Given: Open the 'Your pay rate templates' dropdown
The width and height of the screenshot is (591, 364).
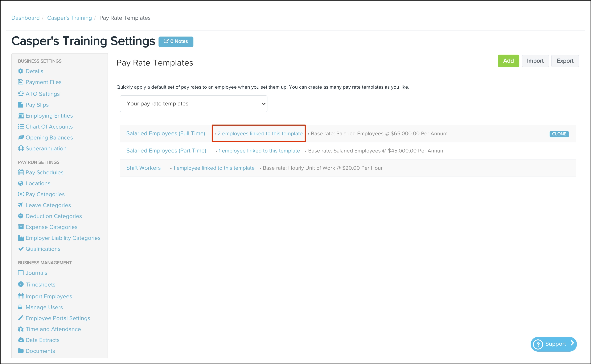Looking at the screenshot, I should pos(193,104).
